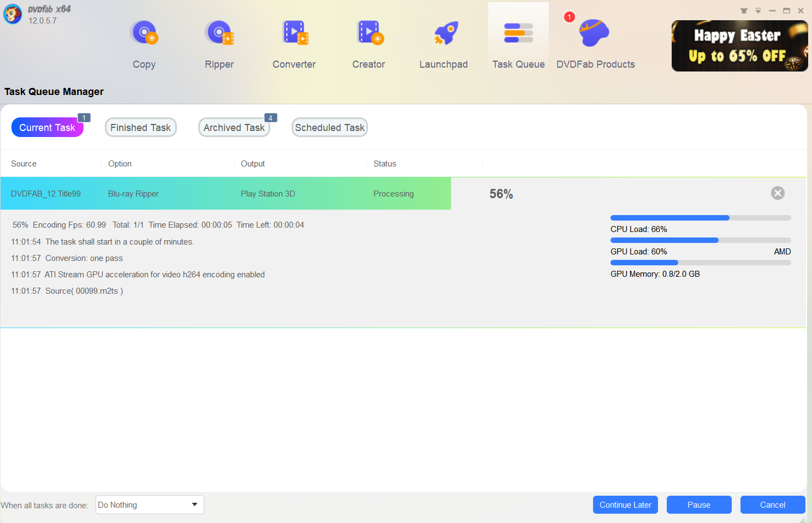The image size is (812, 523).
Task: Open the DVDFab Products icon
Action: click(x=594, y=33)
